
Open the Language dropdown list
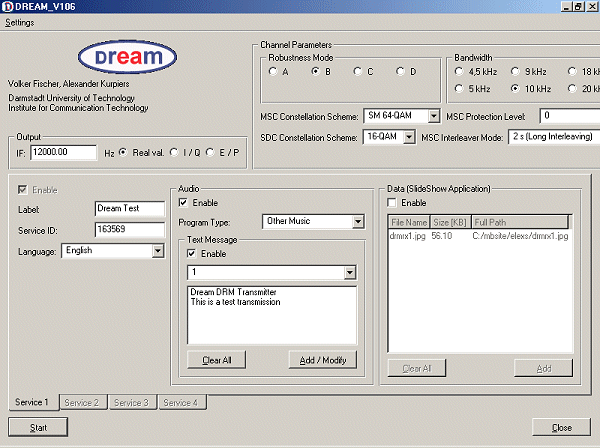tap(157, 251)
